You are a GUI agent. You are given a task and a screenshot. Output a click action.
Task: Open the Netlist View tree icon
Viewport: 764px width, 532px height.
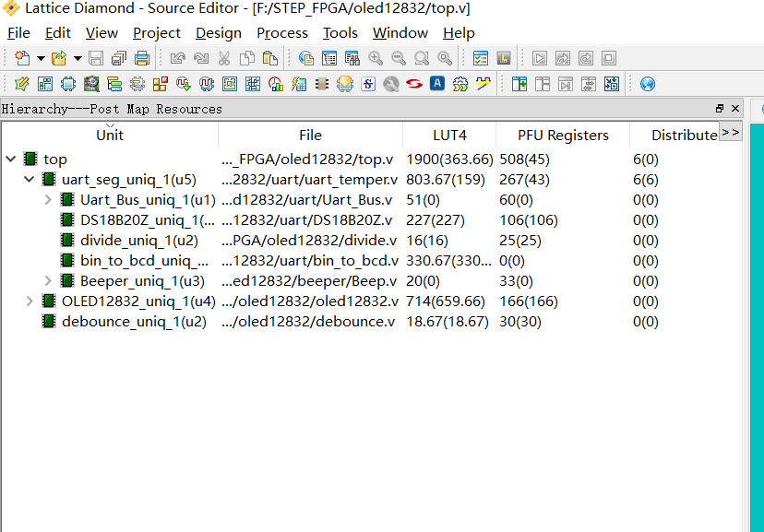coord(114,84)
